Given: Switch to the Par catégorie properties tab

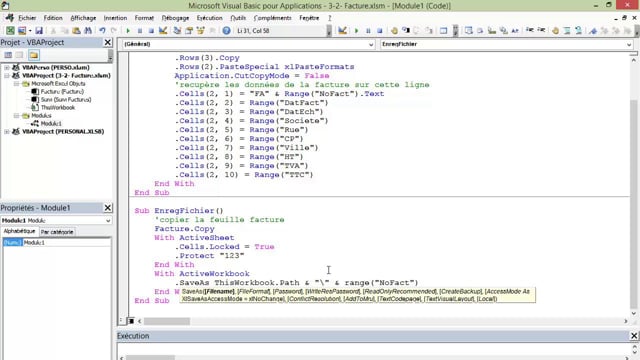Looking at the screenshot, I should [x=57, y=232].
